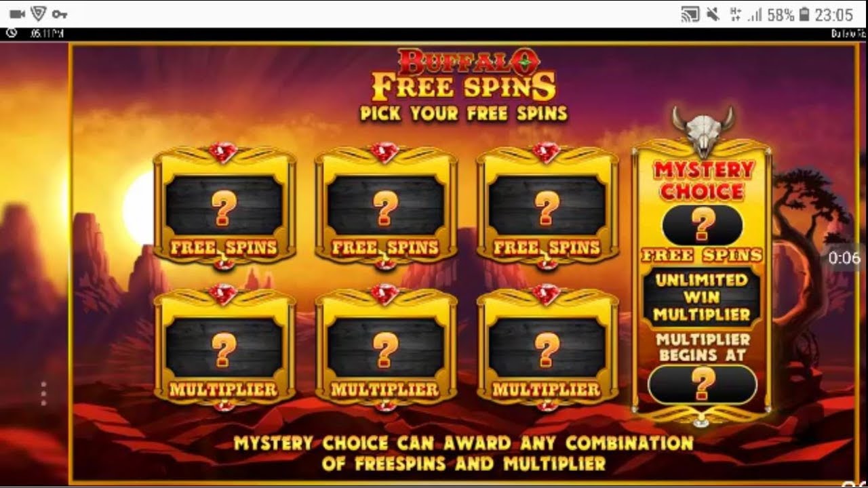Tap the shield icon in status bar
868x488 pixels.
click(39, 14)
